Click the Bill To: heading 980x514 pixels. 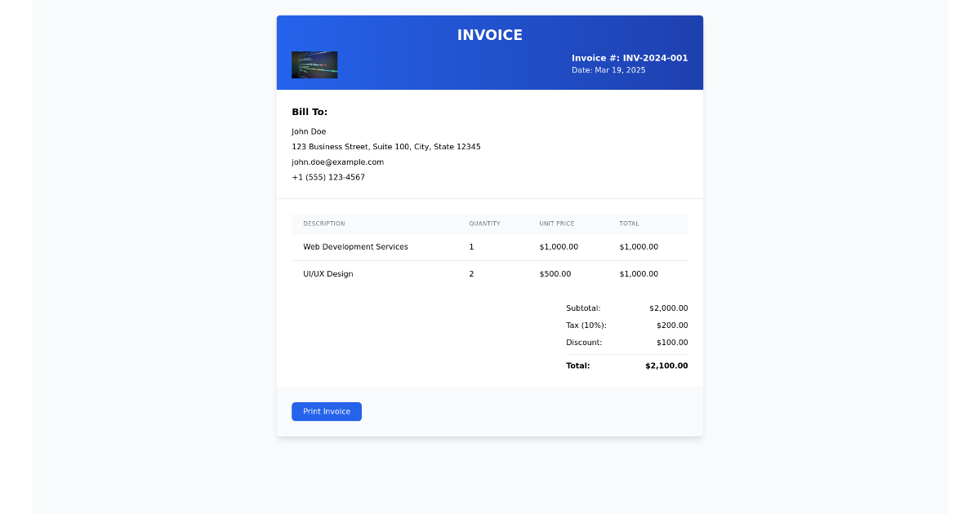309,112
